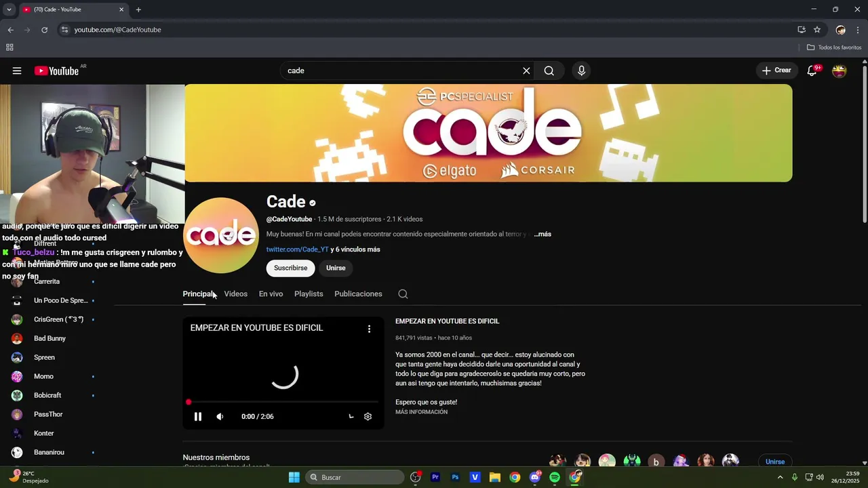Open the Cade channel profile picture
This screenshot has height=488, width=868.
coord(221,235)
